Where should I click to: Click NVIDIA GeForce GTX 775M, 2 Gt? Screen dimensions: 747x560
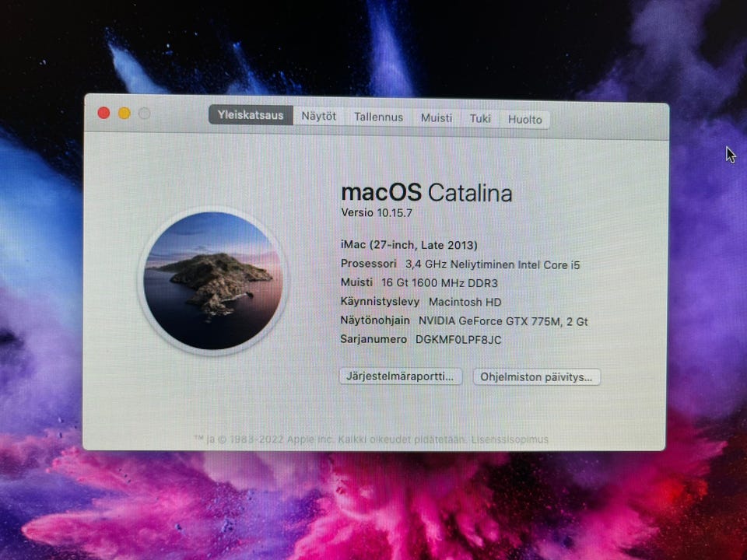click(503, 321)
